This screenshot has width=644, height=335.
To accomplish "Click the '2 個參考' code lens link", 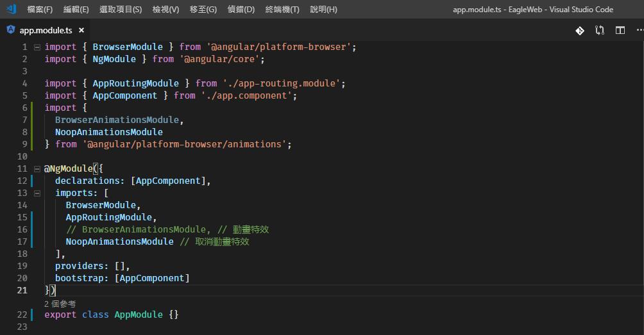I will point(60,304).
